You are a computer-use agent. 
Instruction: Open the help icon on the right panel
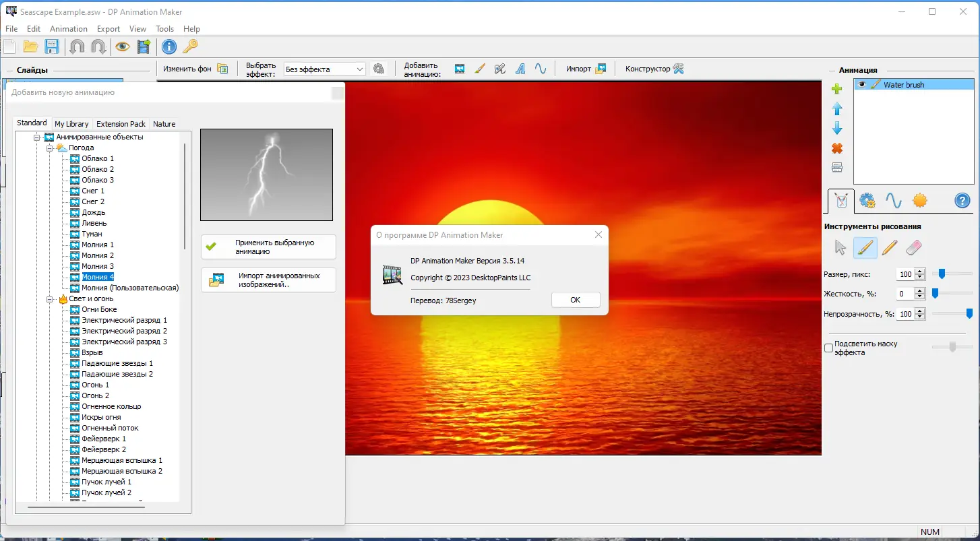coord(962,200)
